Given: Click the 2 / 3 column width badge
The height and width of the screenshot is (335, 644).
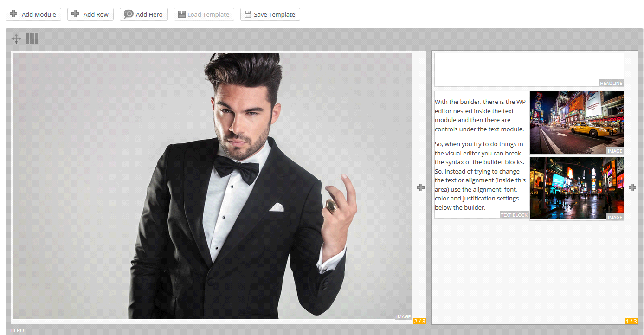Looking at the screenshot, I should [419, 321].
